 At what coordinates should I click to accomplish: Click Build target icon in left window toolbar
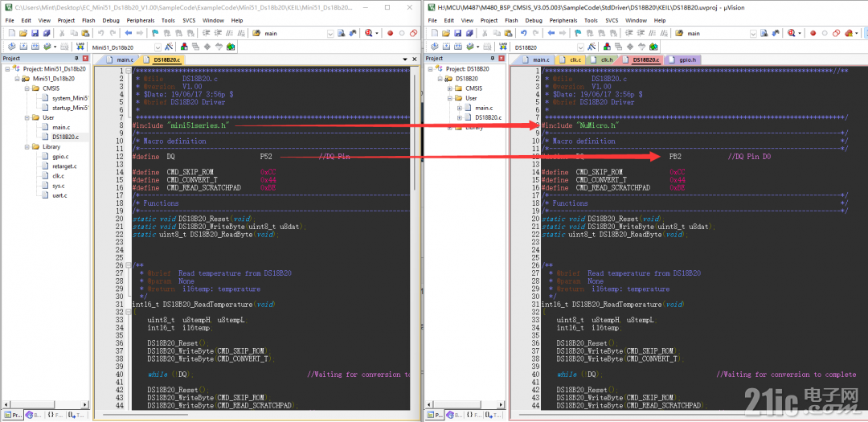point(24,47)
